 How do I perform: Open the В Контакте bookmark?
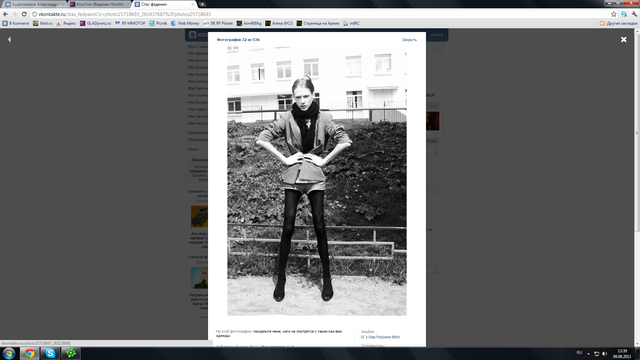[16, 23]
